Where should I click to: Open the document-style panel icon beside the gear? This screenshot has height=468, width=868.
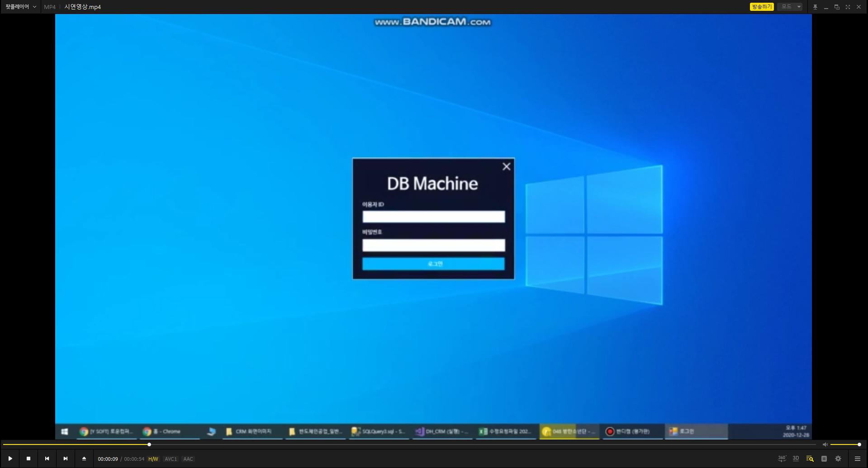[x=824, y=459]
